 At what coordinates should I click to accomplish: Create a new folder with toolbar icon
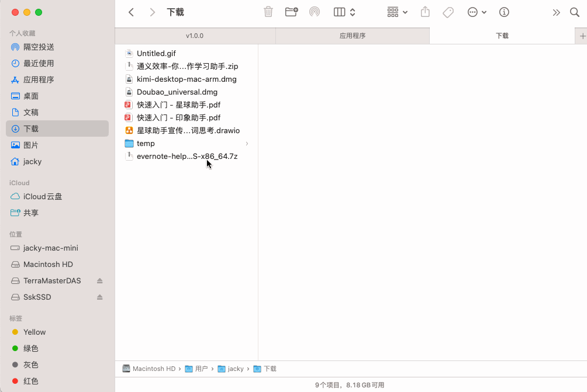[x=291, y=12]
